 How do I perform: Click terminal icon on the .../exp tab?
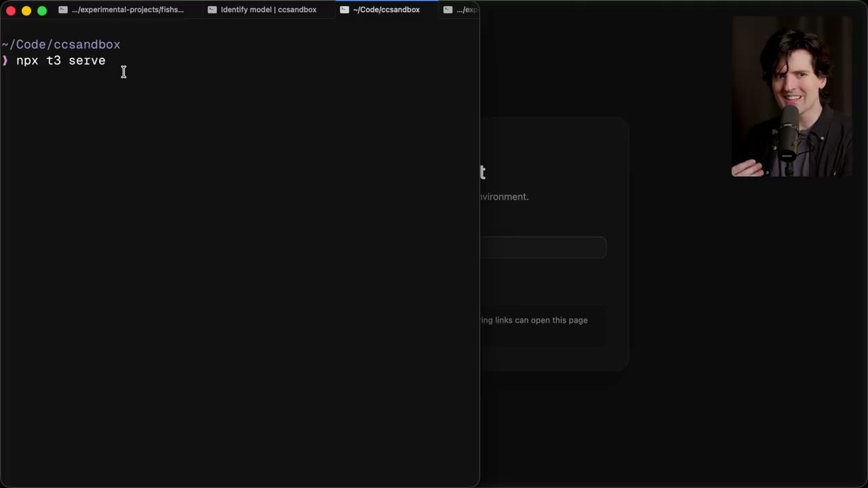[x=448, y=9]
